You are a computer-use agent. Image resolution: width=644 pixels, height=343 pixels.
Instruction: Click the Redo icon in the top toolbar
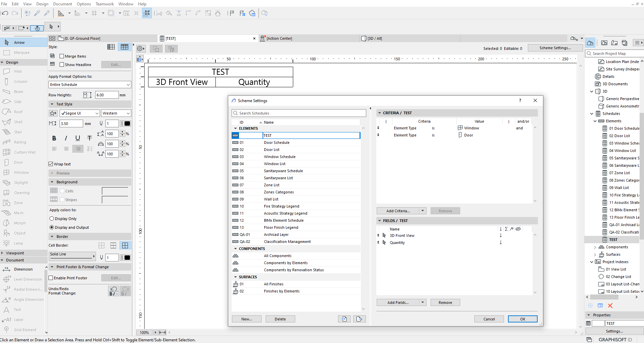(15, 13)
